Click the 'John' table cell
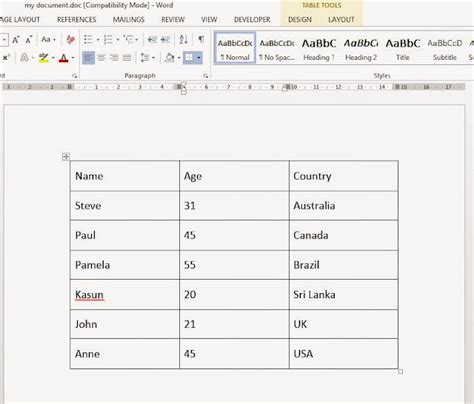Image resolution: width=474 pixels, height=404 pixels. 125,324
